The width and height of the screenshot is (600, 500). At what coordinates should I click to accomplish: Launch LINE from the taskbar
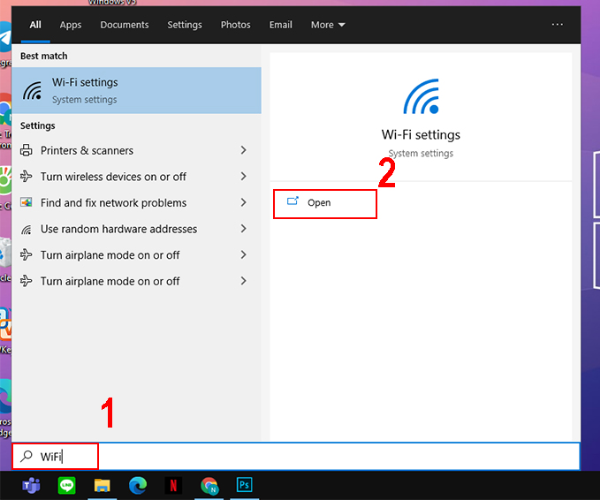tap(67, 485)
